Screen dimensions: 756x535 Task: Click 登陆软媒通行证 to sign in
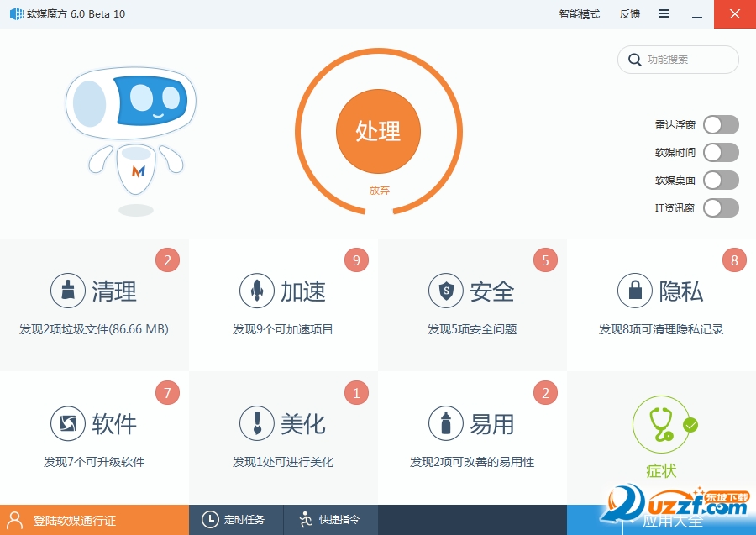tap(74, 521)
